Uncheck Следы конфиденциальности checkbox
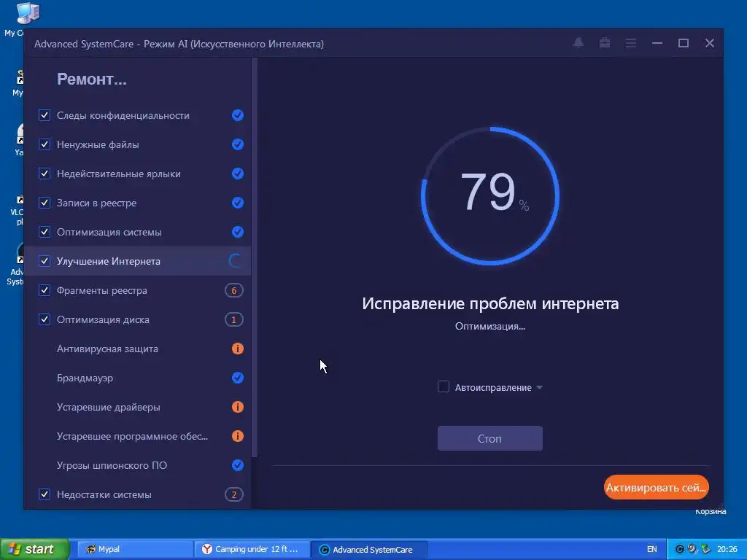Viewport: 747px width, 560px height. [x=44, y=115]
